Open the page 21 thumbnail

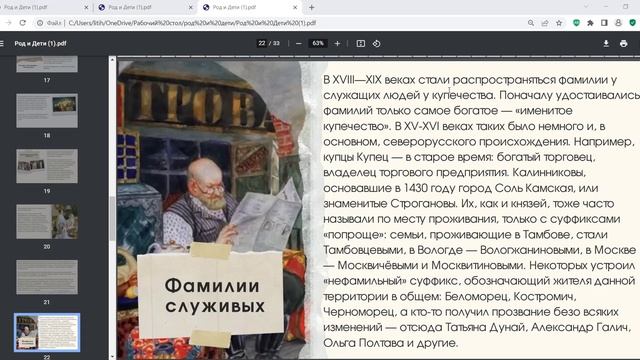click(47, 277)
